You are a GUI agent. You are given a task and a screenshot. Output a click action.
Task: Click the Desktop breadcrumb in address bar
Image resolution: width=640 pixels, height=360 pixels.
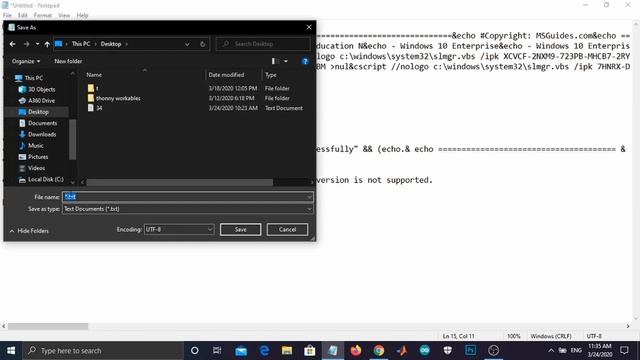111,44
